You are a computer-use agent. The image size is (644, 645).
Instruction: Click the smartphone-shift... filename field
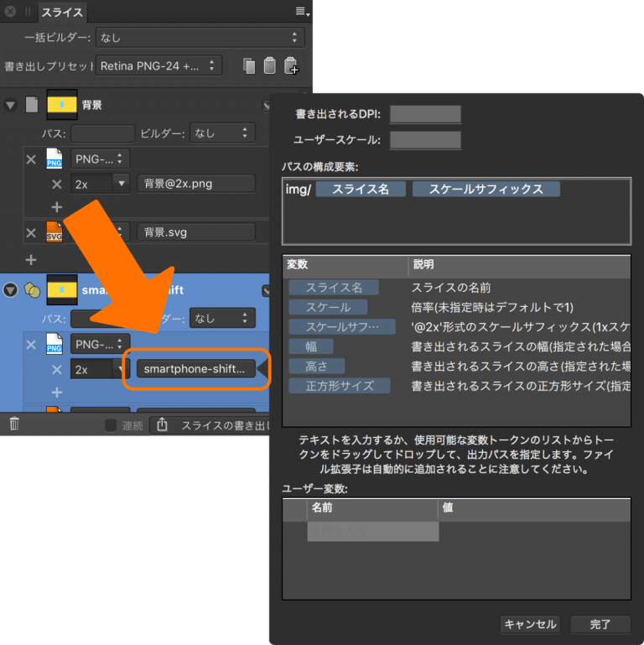click(x=196, y=368)
